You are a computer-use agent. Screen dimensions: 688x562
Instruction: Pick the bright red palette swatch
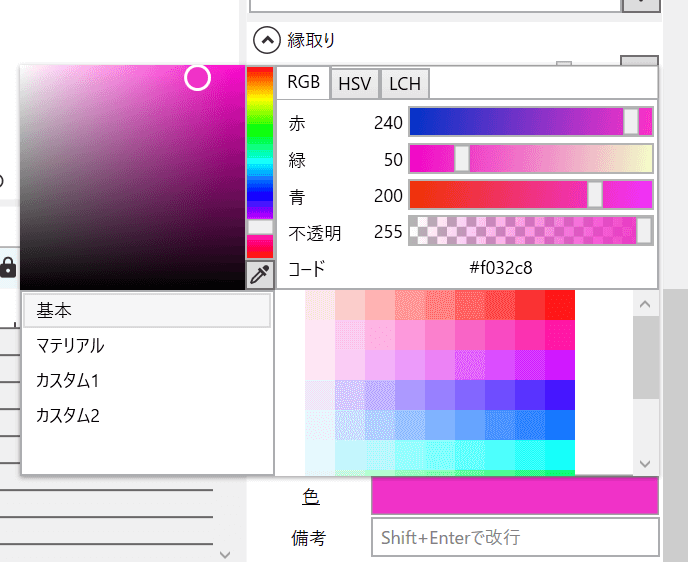560,304
